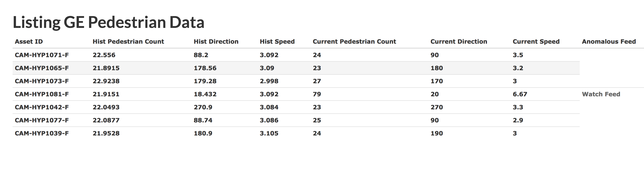This screenshot has width=644, height=171.
Task: Select asset CAM-HYP1071-F cell
Action: [42, 55]
